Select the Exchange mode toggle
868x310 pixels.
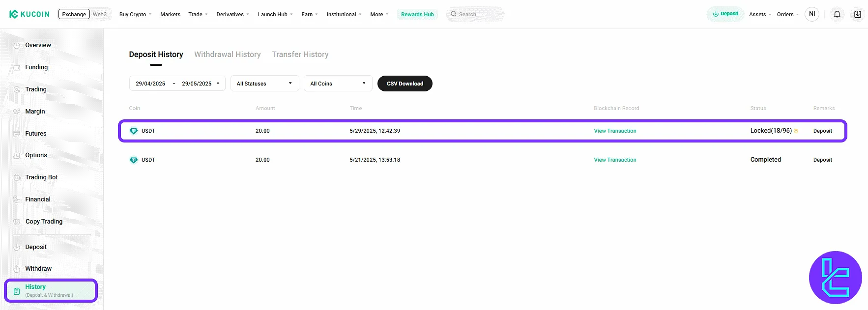[x=74, y=14]
